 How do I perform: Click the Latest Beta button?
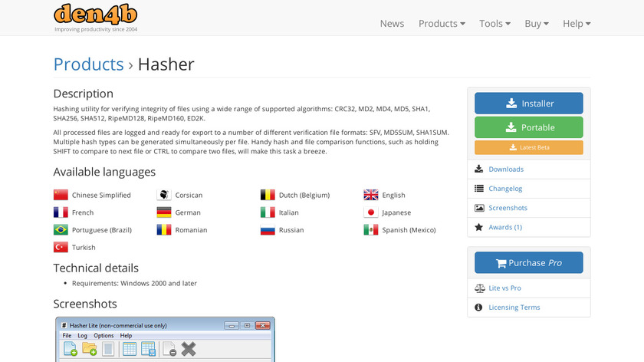point(528,147)
